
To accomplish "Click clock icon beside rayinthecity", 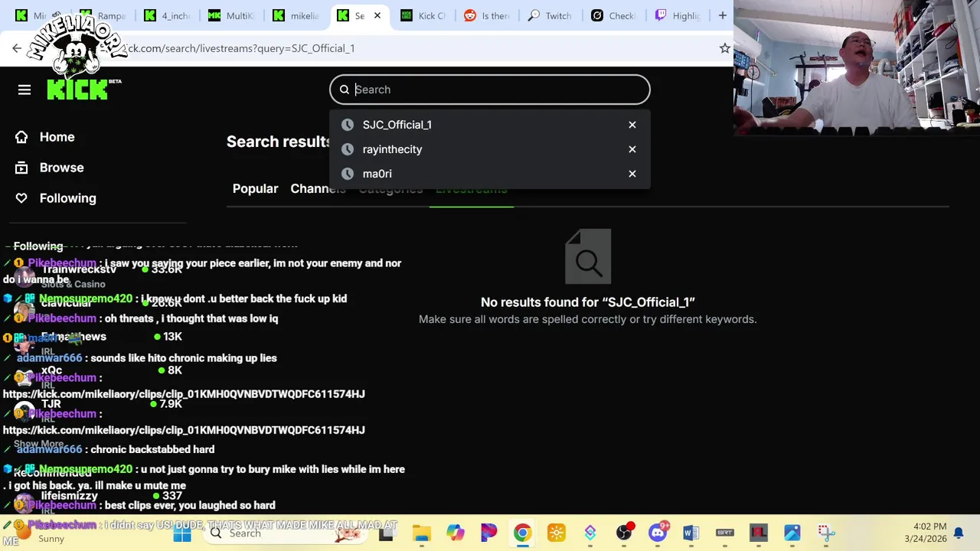I will [348, 149].
